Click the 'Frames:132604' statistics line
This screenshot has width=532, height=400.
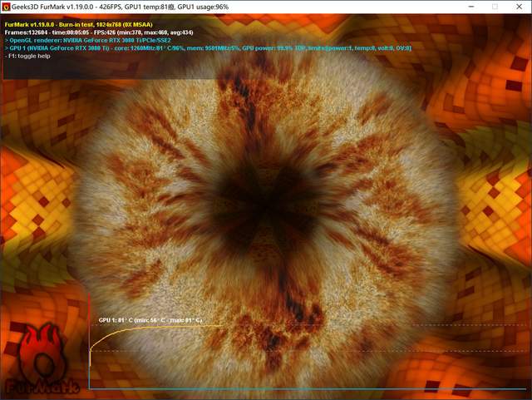pos(99,32)
